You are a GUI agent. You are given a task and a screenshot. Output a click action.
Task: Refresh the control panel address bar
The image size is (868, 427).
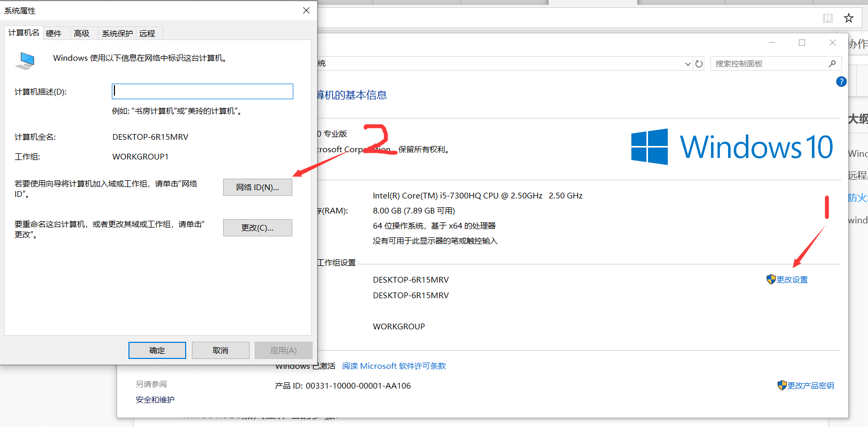click(x=699, y=64)
